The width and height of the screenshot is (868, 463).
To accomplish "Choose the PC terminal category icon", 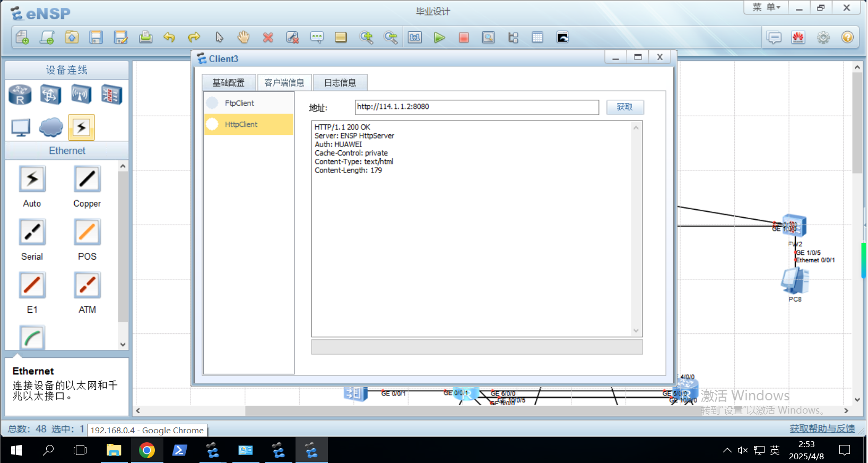I will point(21,127).
